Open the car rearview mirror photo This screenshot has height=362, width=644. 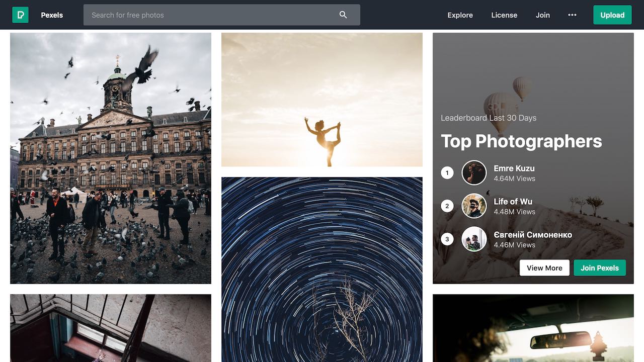click(533, 328)
